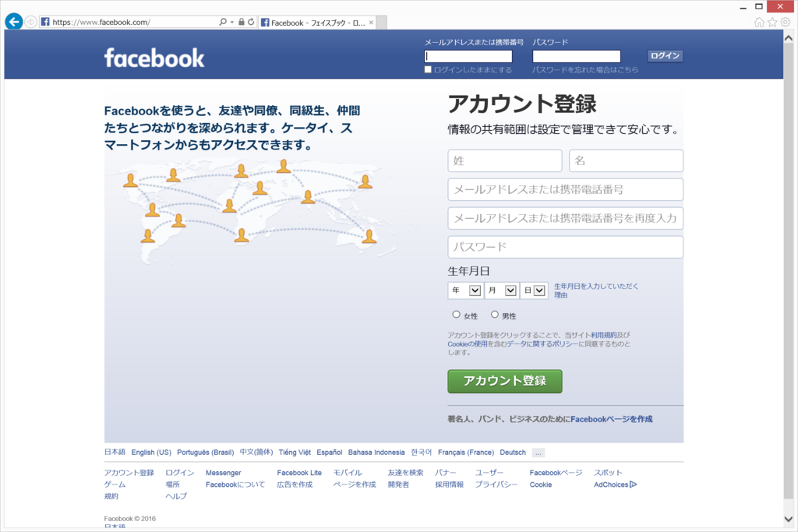The image size is (798, 532).
Task: Expand more languages with the ... button
Action: click(x=538, y=453)
